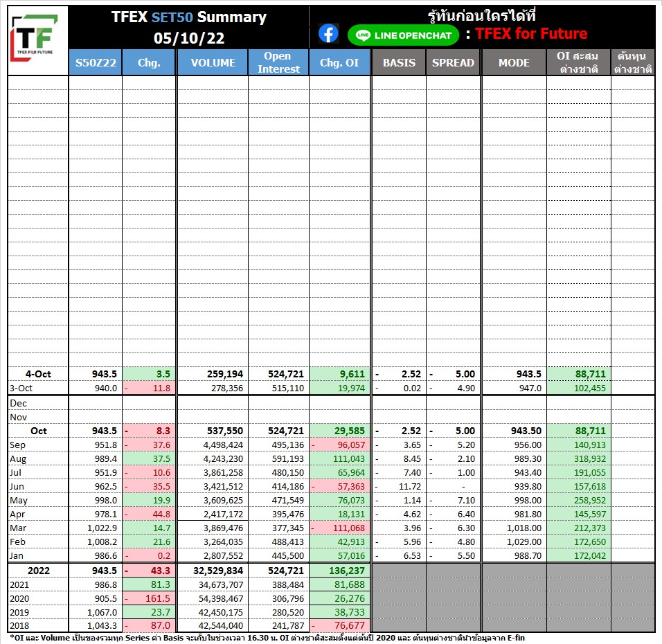The width and height of the screenshot is (662, 644).
Task: Click the S50Z22 column header
Action: pos(96,62)
